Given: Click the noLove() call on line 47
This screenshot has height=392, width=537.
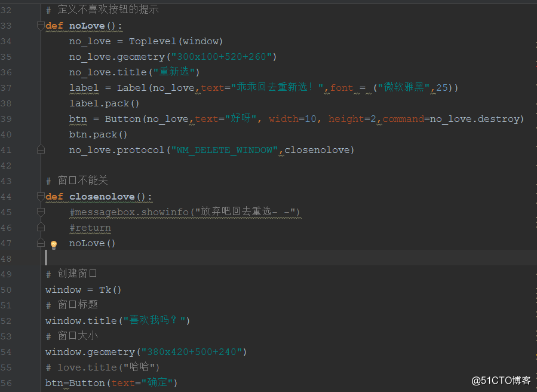Looking at the screenshot, I should pyautogui.click(x=92, y=243).
